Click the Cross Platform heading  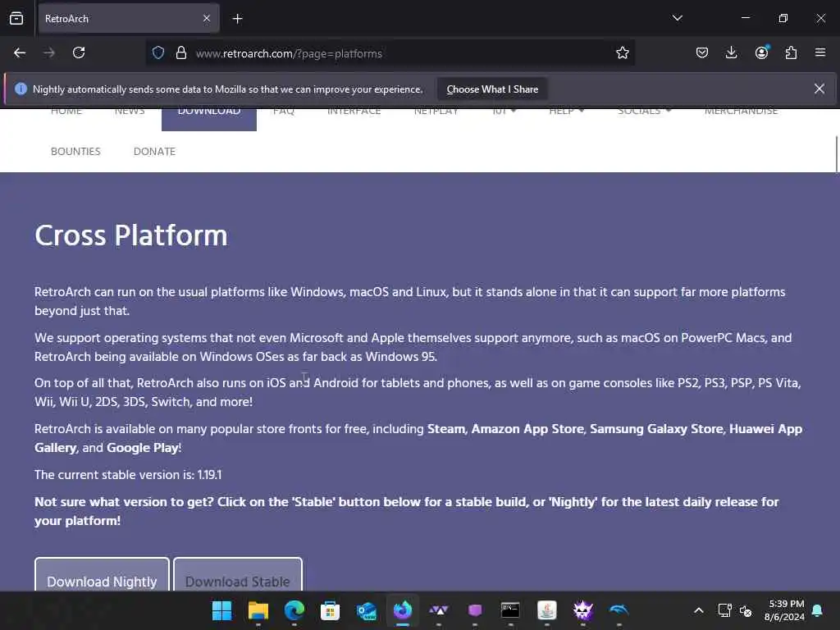coord(131,235)
